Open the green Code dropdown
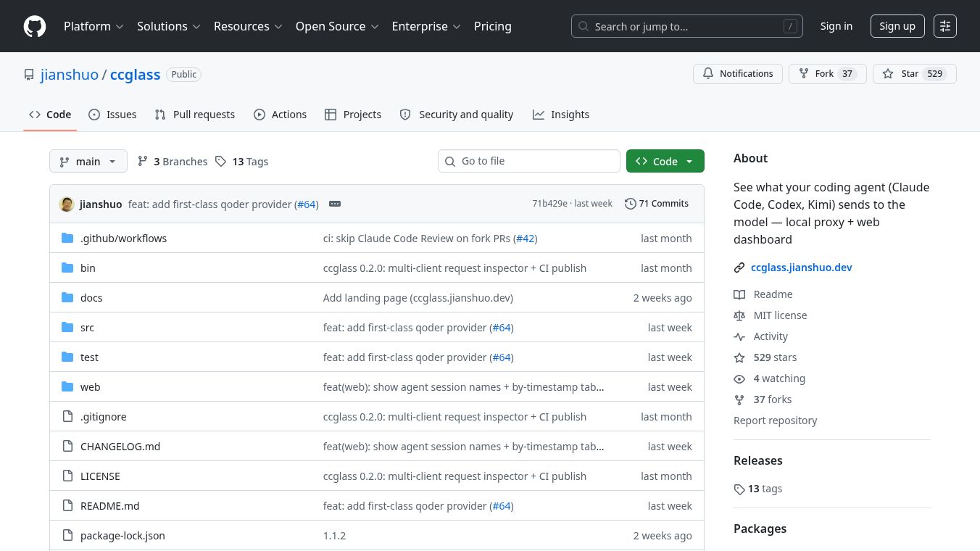This screenshot has height=551, width=980. coord(665,161)
